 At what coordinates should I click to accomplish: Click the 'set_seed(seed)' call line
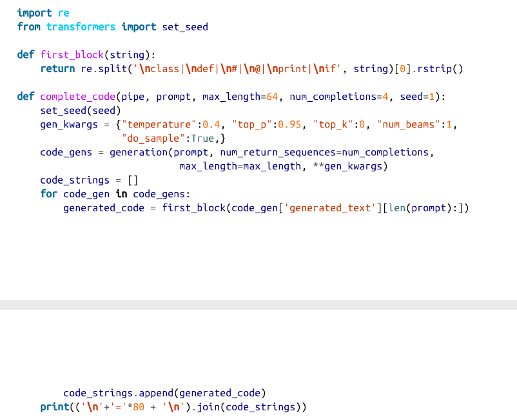coord(81,111)
